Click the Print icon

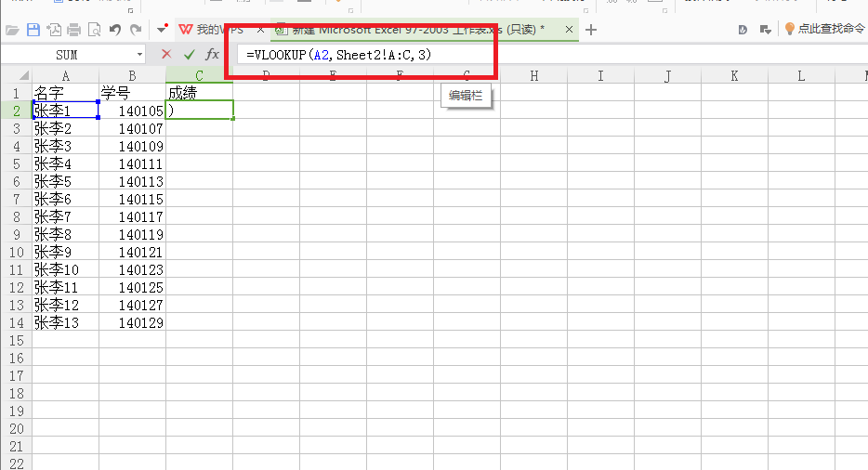pos(73,30)
